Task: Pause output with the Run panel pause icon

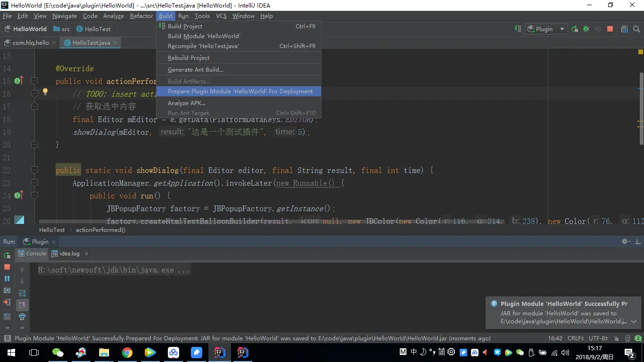Action: (x=7, y=279)
